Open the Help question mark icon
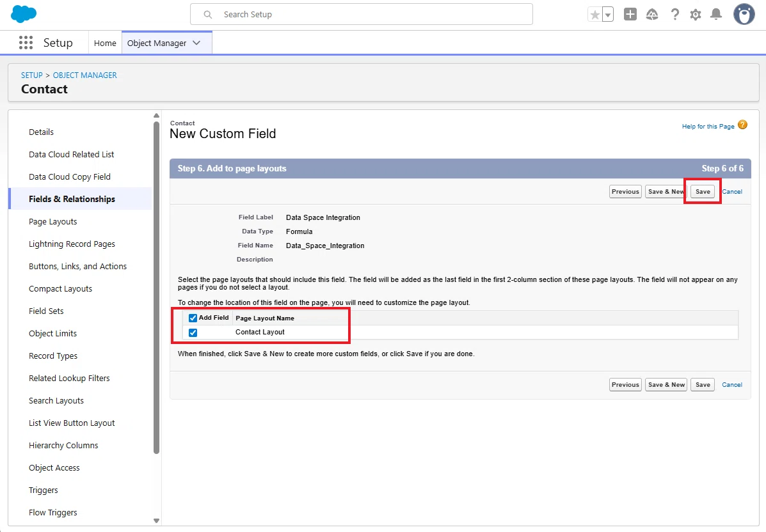The image size is (766, 532). coord(674,14)
